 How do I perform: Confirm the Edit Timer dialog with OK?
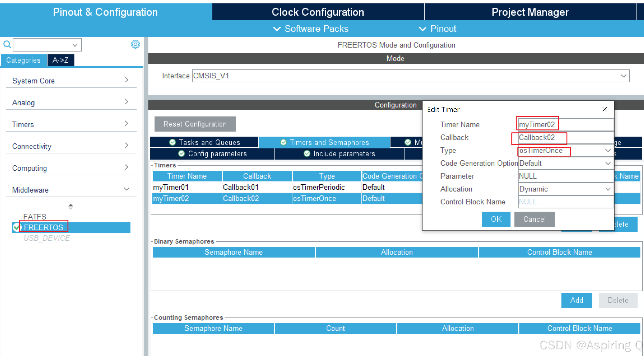coord(496,219)
